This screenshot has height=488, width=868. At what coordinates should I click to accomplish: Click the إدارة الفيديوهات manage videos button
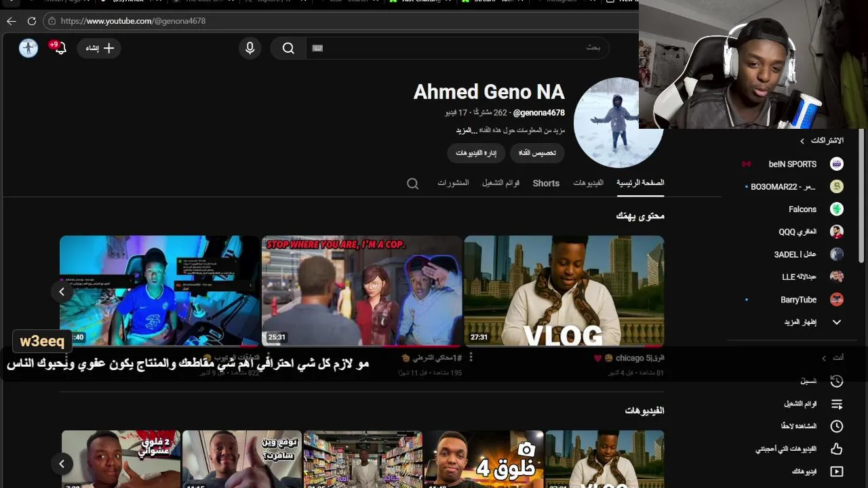[476, 152]
